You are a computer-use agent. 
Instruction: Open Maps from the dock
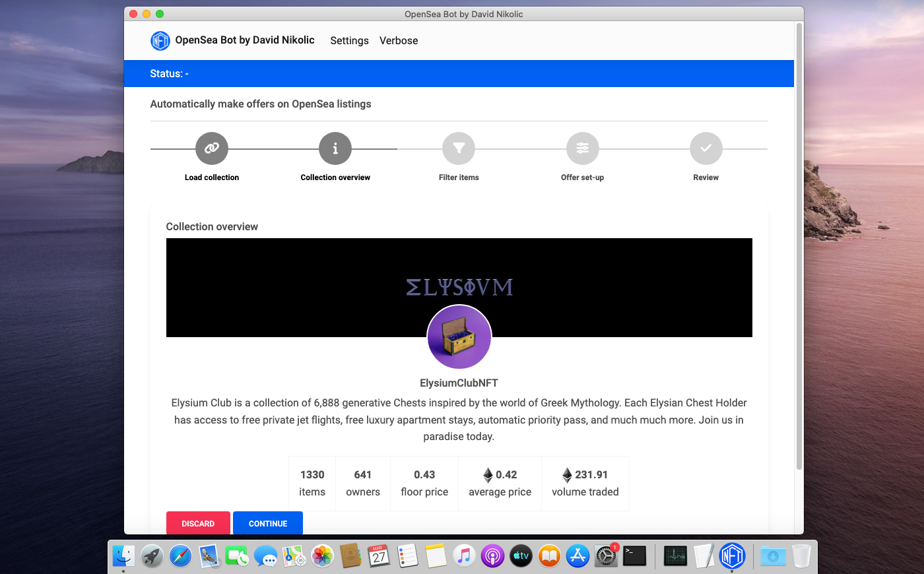click(x=294, y=556)
